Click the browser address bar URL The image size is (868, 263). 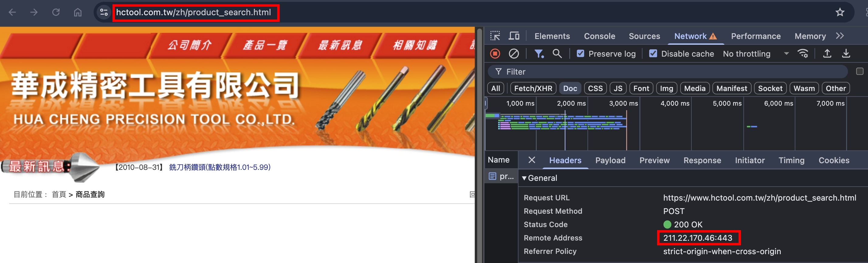[x=194, y=12]
